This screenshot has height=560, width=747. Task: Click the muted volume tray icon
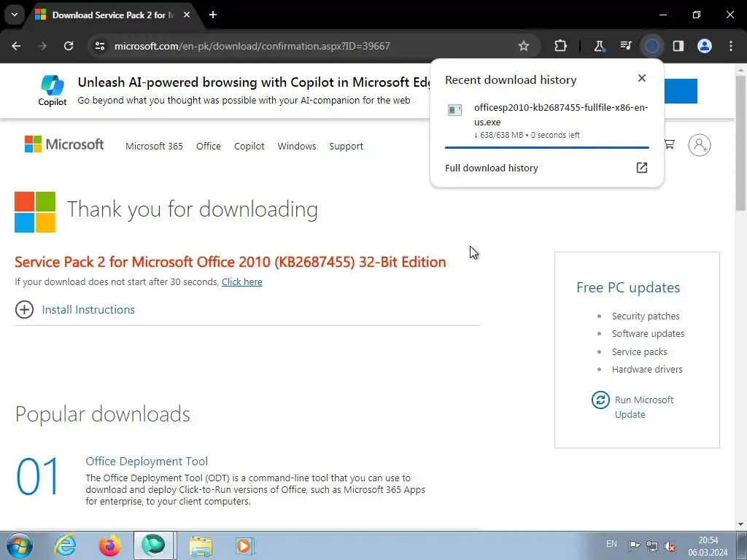point(670,545)
